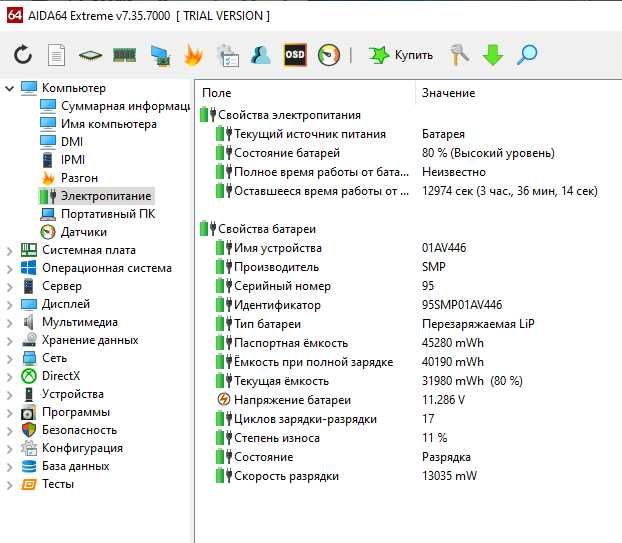Select Электропитание in the tree
Image resolution: width=622 pixels, height=543 pixels.
point(106,196)
